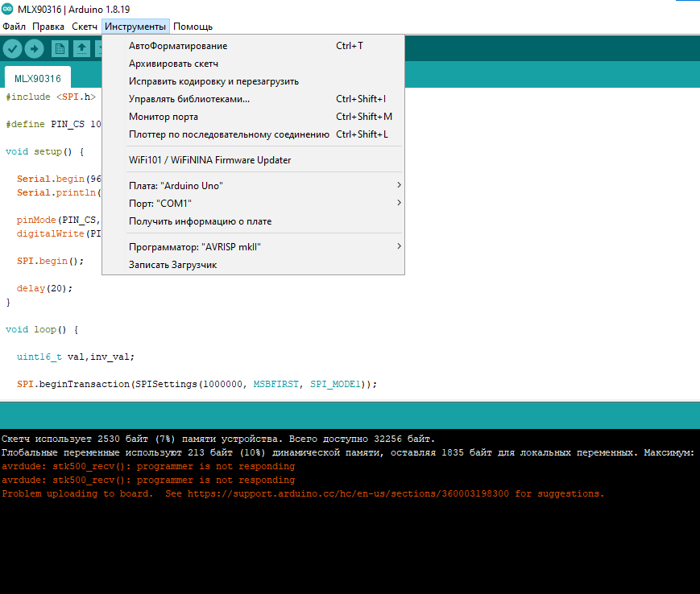Select the MLX90316 sketch tab
Screen dimensions: 700x594
click(x=38, y=79)
